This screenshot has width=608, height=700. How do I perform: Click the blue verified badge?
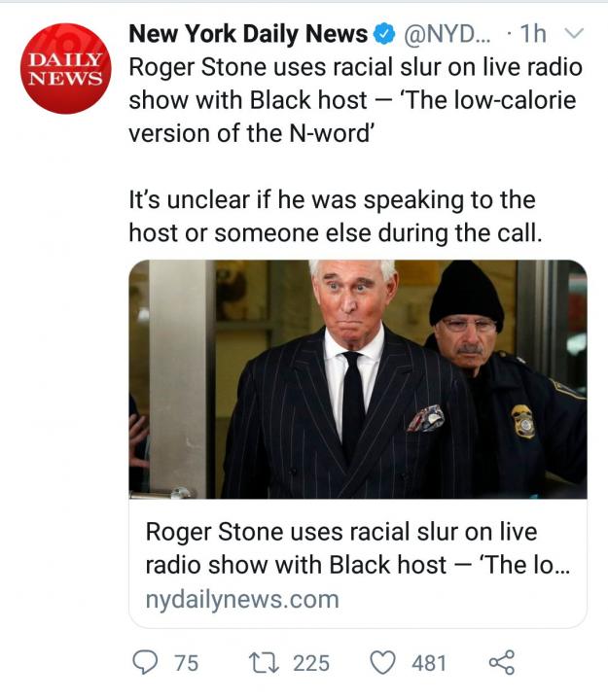[385, 35]
